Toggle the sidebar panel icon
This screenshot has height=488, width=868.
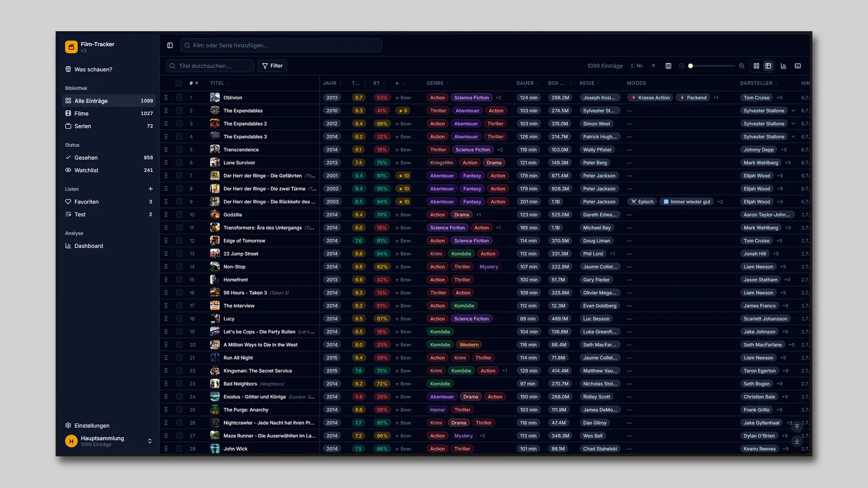click(x=170, y=45)
